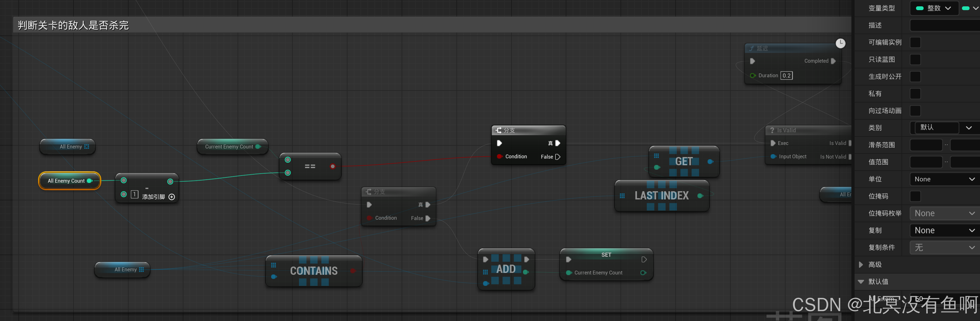Screen dimensions: 980x321
Task: Click the bottom All Enemy array output pin
Action: [142, 269]
